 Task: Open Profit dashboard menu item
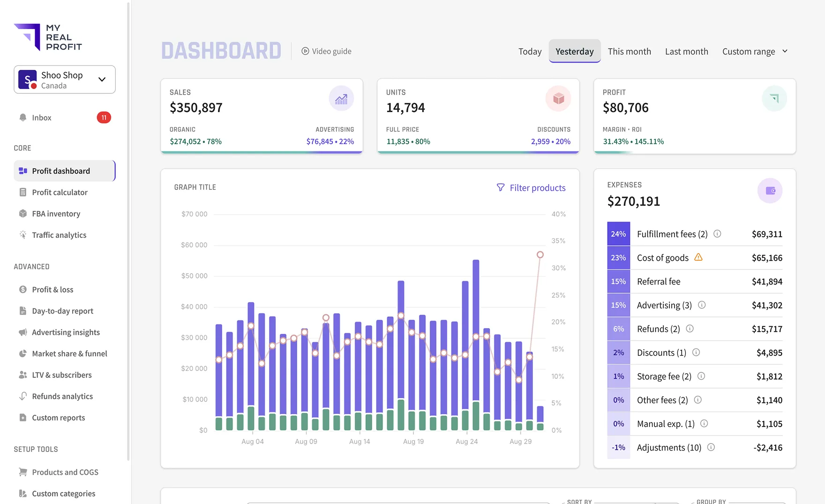coord(65,171)
